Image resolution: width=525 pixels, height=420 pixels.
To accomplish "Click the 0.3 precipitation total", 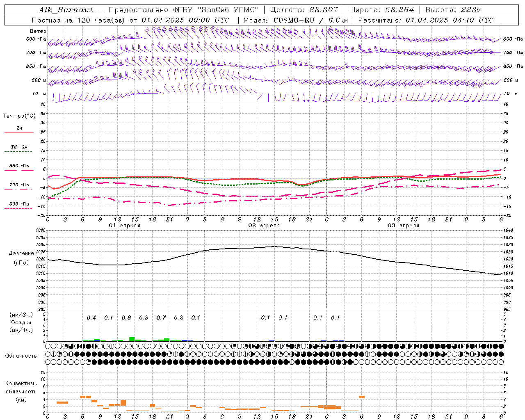I will 144,318.
